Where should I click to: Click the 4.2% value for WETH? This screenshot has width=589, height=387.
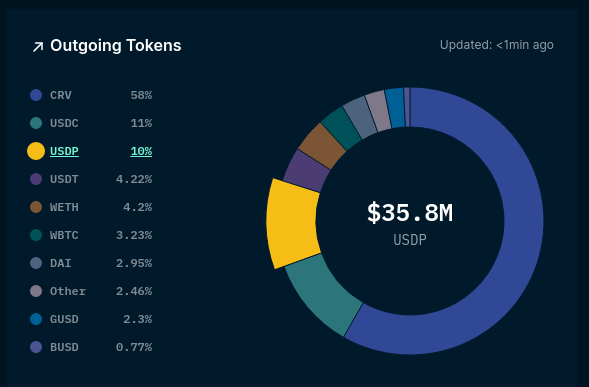[137, 207]
